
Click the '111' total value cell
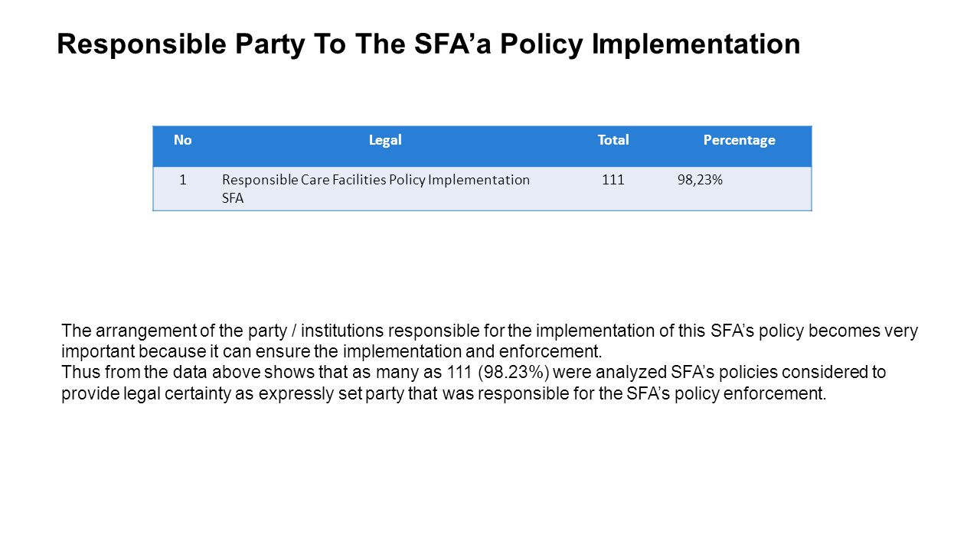pos(613,180)
